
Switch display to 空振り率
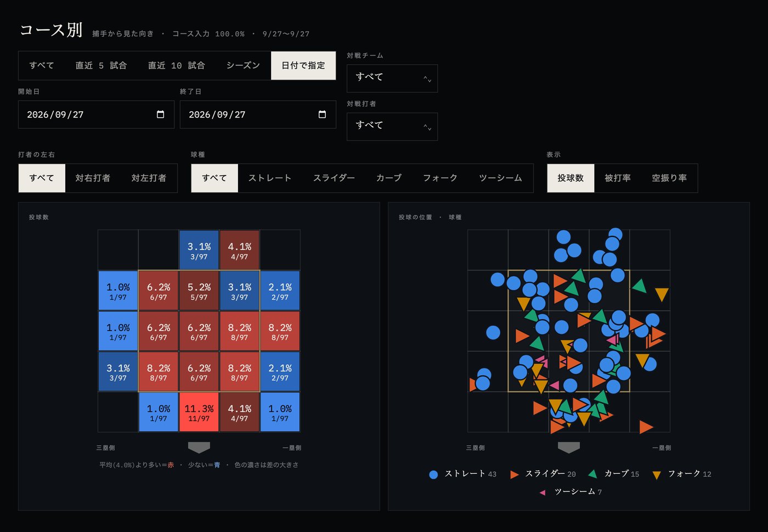[x=669, y=178]
